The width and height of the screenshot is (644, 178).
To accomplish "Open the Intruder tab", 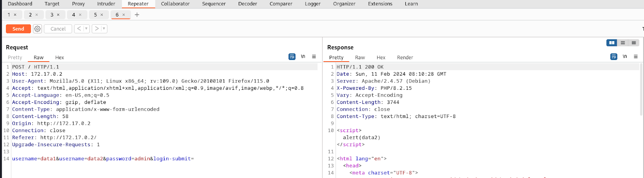I will pos(106,4).
